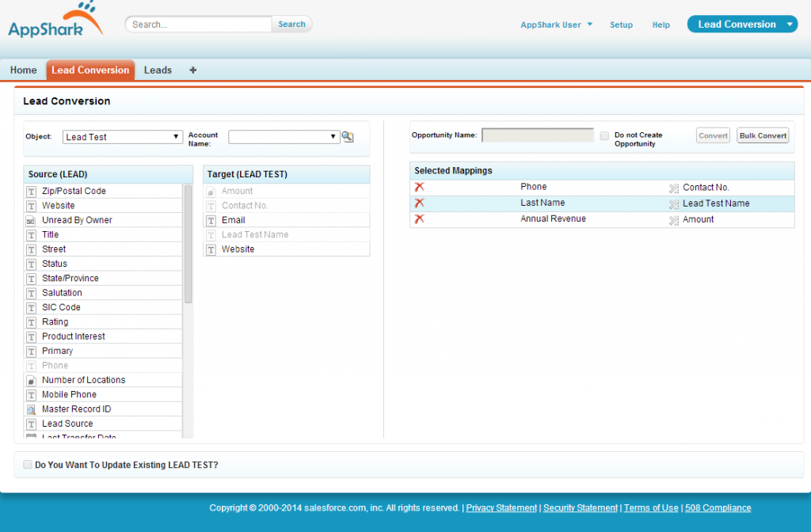This screenshot has width=811, height=532.
Task: Open the AppShark User menu
Action: [x=556, y=25]
